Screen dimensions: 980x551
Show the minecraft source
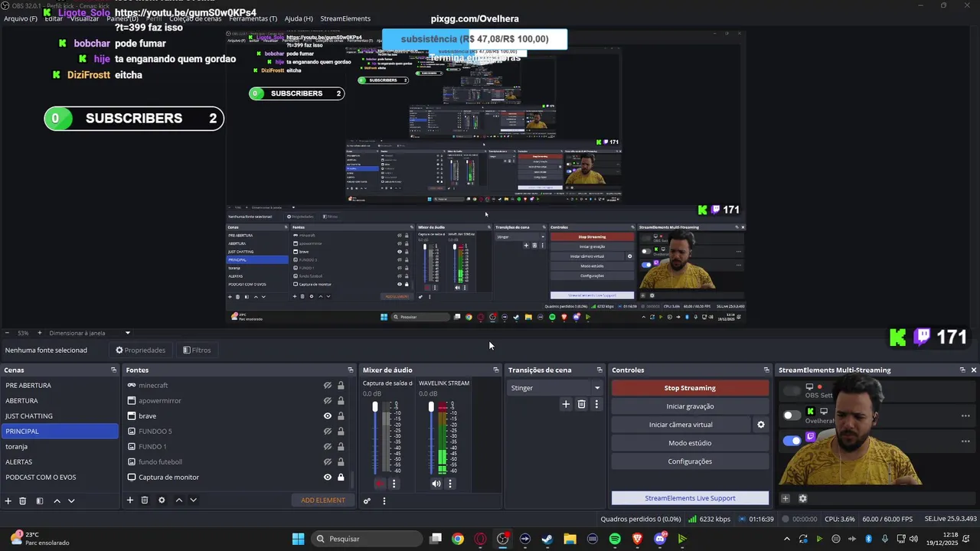click(x=328, y=386)
